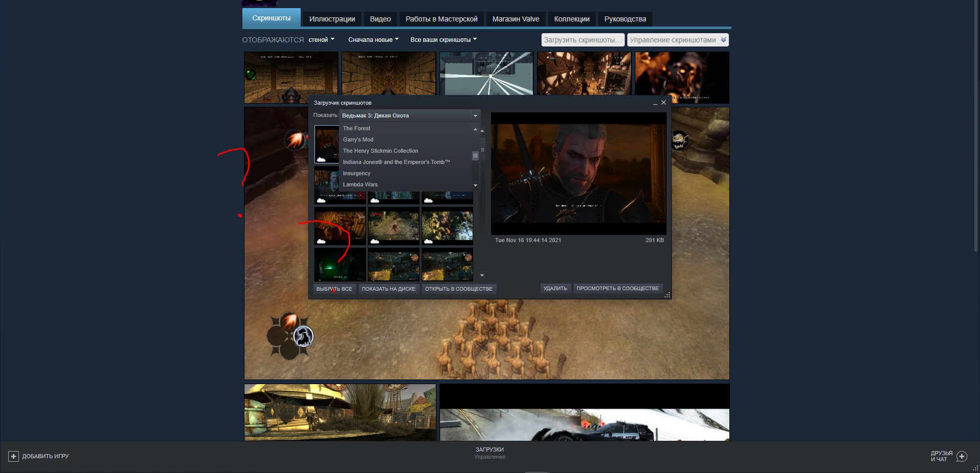
Task: Click the cloud icon on first uploader thumbnail
Action: coord(322,160)
